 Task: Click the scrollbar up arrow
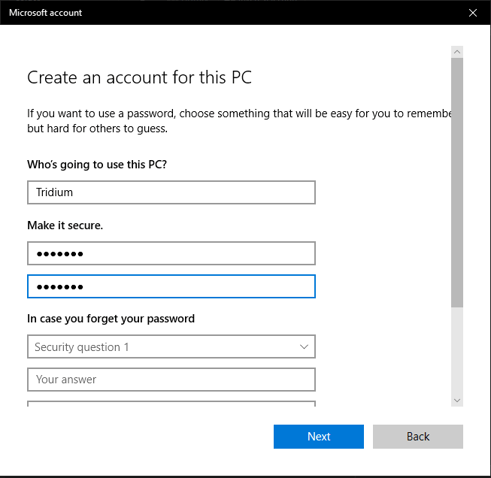(x=457, y=52)
